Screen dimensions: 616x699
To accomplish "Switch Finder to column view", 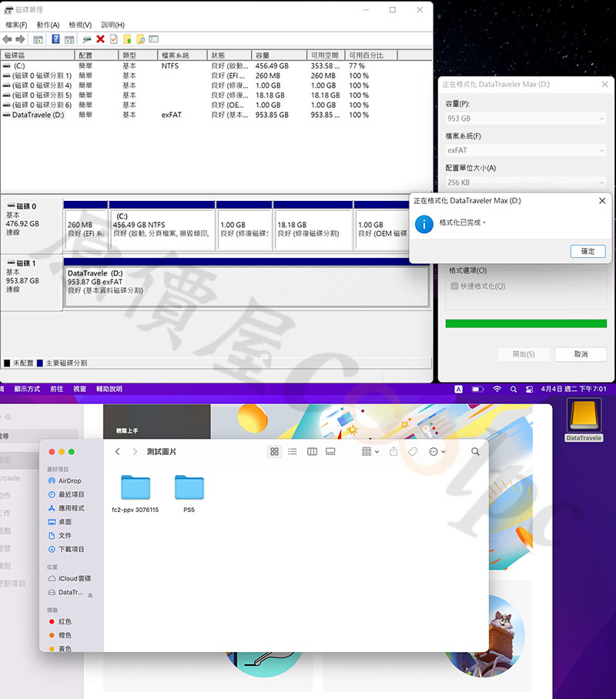I will [312, 452].
